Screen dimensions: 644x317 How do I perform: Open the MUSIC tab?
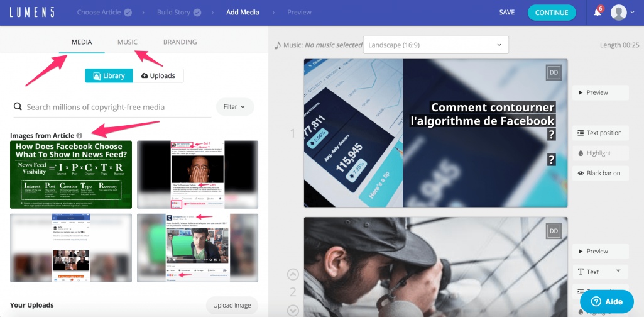128,42
